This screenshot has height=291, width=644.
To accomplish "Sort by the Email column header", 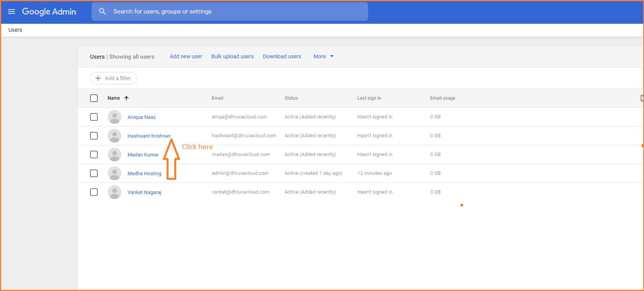I will pos(217,98).
